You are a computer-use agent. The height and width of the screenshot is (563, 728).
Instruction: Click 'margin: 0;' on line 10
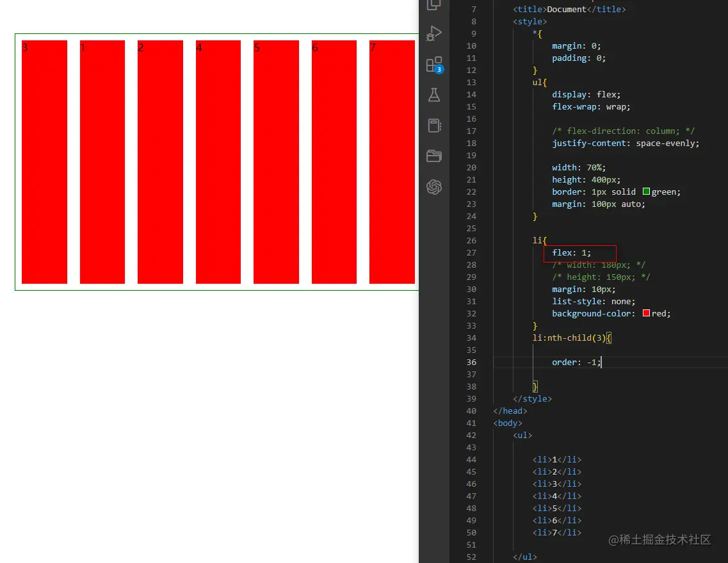pyautogui.click(x=576, y=46)
